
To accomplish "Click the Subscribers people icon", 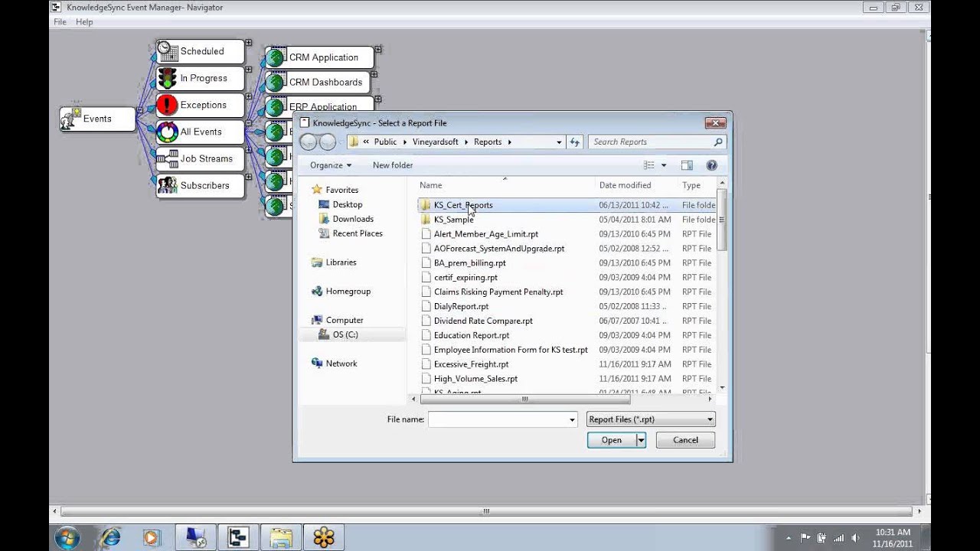I will 167,185.
